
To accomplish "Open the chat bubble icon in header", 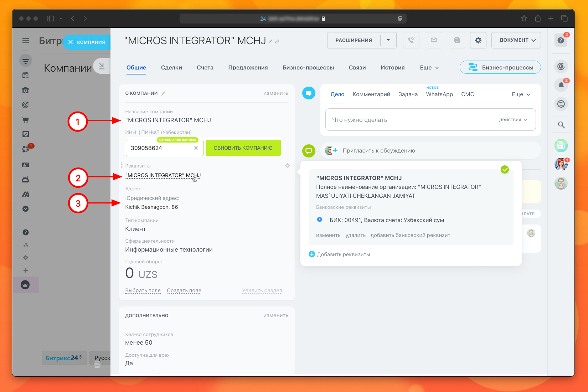I will tap(457, 40).
